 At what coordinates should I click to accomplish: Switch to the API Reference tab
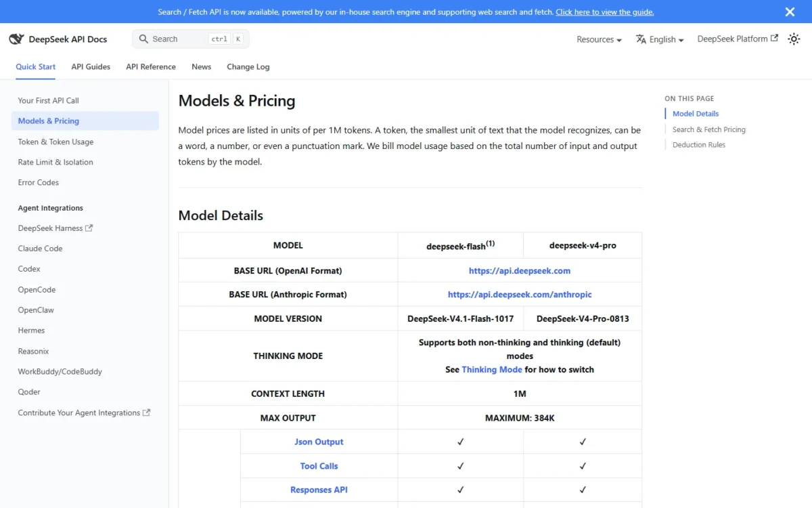pos(151,66)
